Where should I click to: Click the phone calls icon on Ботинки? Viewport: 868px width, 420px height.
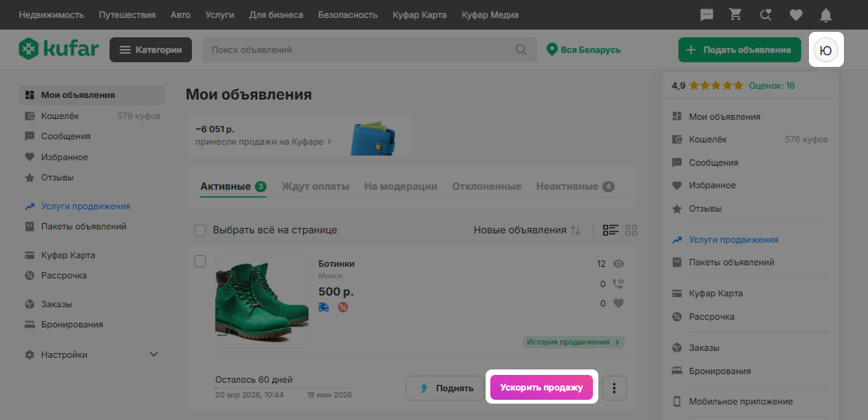tap(618, 284)
